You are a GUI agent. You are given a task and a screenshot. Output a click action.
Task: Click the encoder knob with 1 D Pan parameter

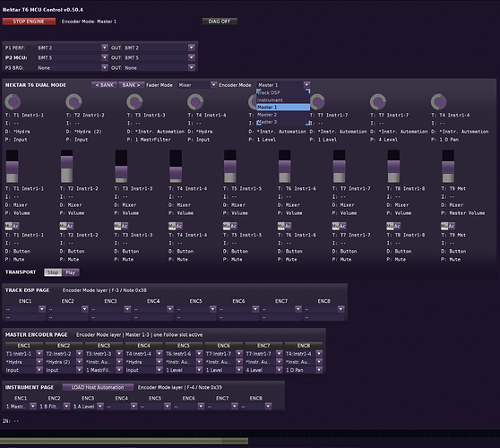pyautogui.click(x=439, y=102)
